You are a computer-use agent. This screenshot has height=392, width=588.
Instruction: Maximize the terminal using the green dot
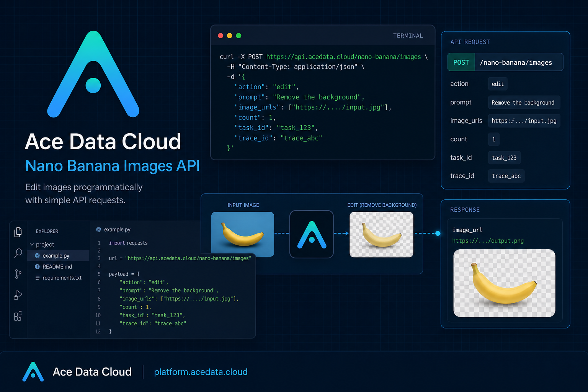coord(239,36)
